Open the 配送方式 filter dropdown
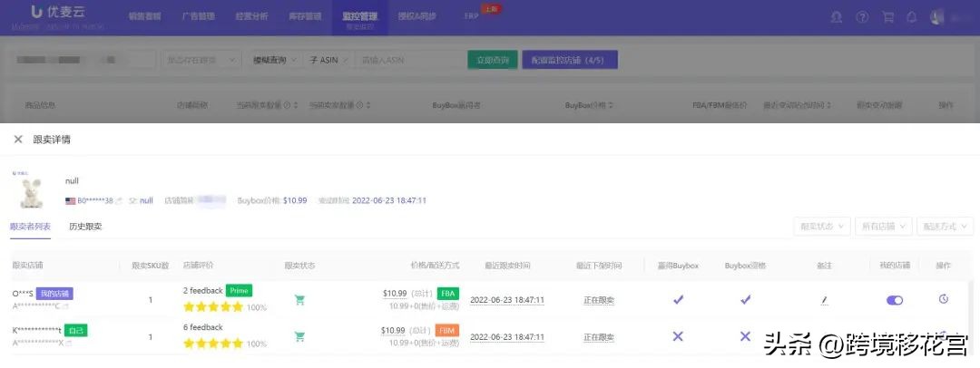Viewport: 980px width, 368px height. click(945, 227)
